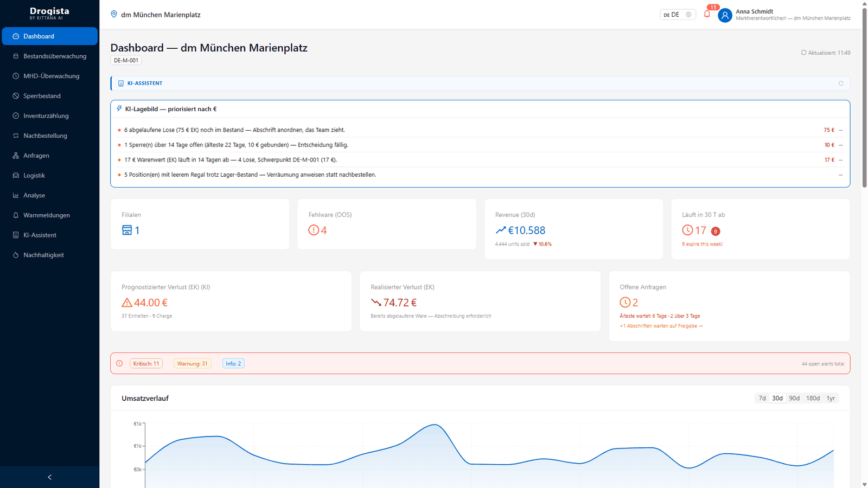This screenshot has width=868, height=488.
Task: Click the 44.00 € predicted loss value
Action: pyautogui.click(x=151, y=303)
